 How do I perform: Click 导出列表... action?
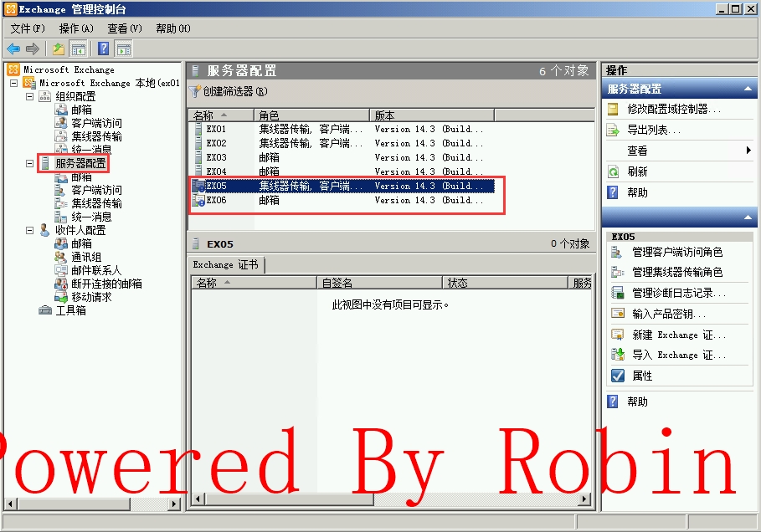coord(654,130)
